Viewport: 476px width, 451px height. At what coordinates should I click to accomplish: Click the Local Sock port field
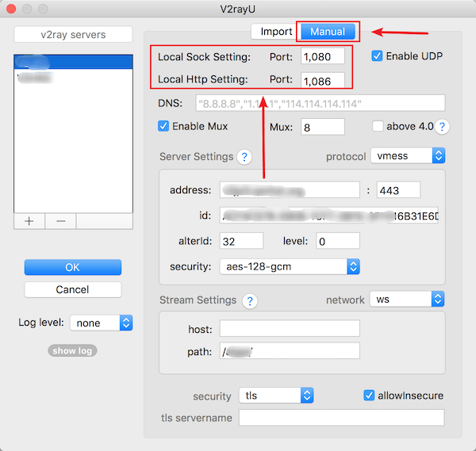click(x=323, y=56)
